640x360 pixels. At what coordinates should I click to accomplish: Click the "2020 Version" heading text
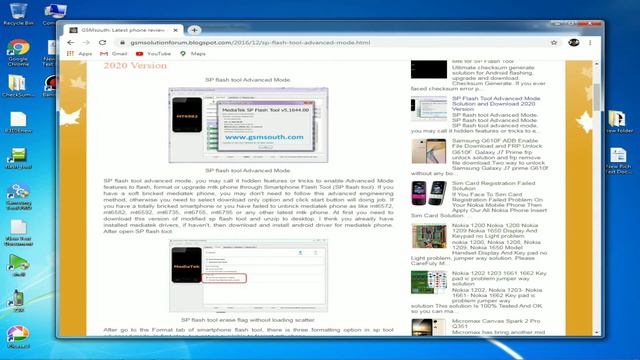(x=135, y=65)
